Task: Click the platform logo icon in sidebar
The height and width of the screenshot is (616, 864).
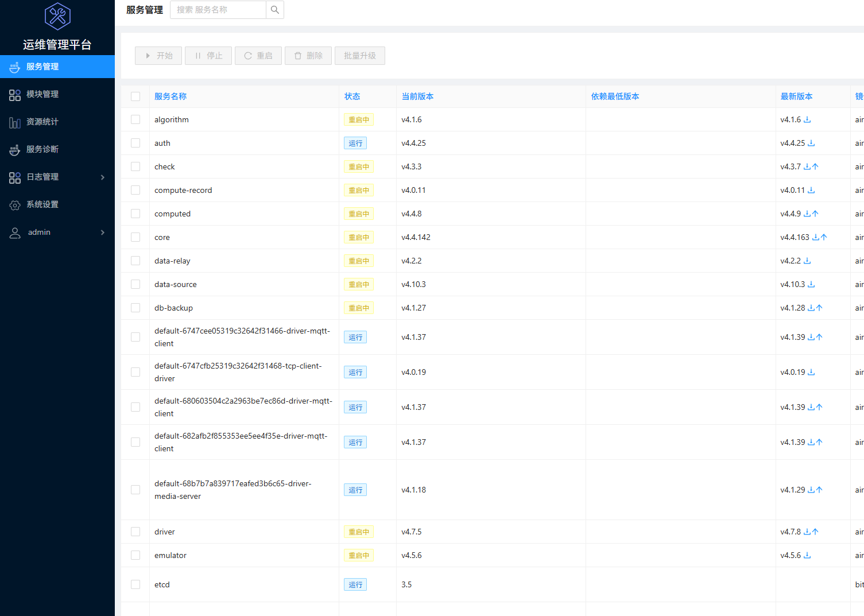Action: click(x=57, y=16)
